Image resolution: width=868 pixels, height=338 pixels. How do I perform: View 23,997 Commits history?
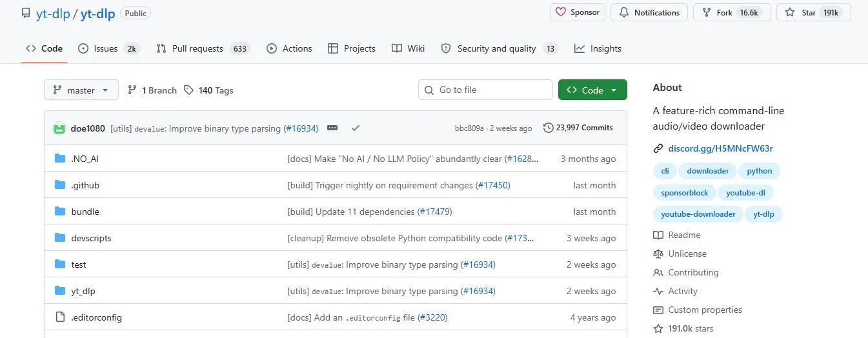[578, 128]
